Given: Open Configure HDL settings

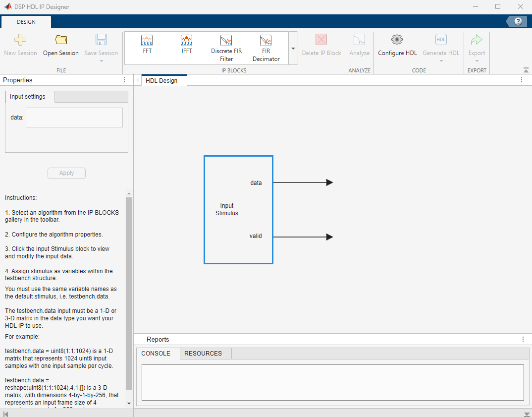Looking at the screenshot, I should pyautogui.click(x=397, y=46).
